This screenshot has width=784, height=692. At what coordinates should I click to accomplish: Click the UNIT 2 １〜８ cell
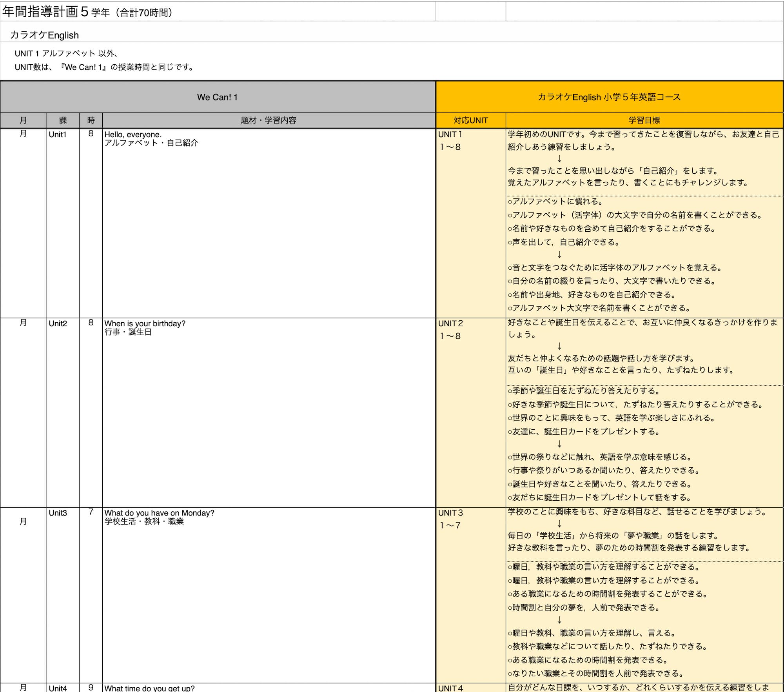pyautogui.click(x=471, y=412)
